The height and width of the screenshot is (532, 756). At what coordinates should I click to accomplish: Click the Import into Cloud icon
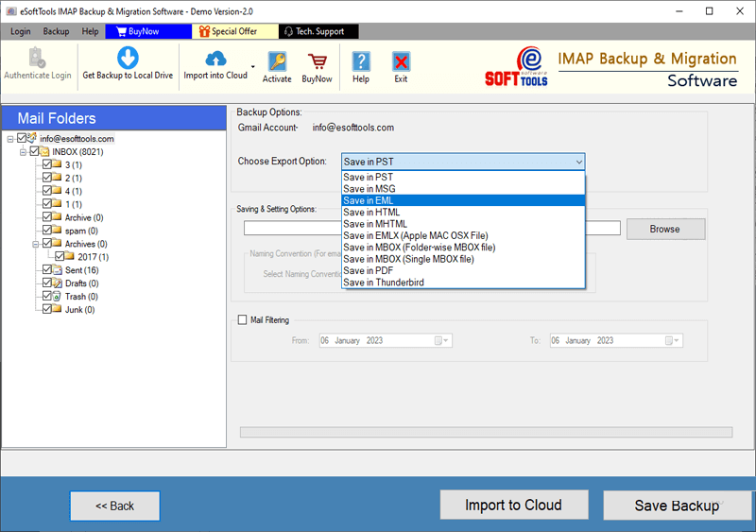point(215,59)
